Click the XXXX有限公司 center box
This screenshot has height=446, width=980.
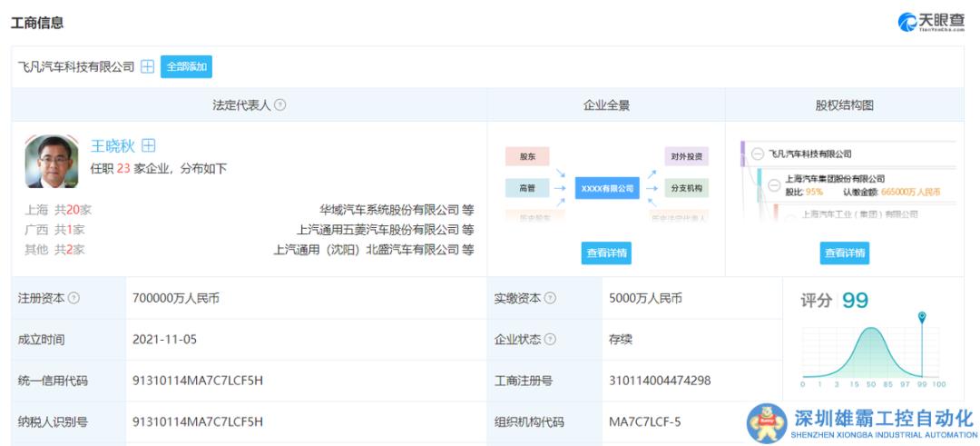pyautogui.click(x=607, y=188)
